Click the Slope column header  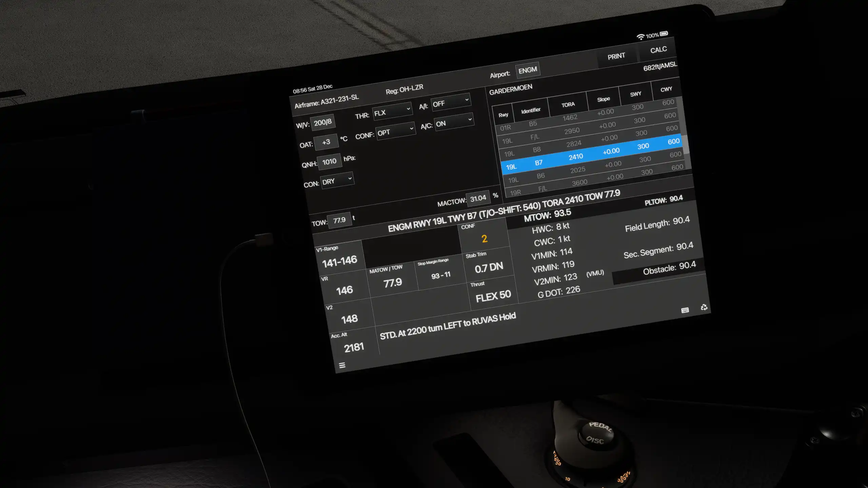[604, 99]
